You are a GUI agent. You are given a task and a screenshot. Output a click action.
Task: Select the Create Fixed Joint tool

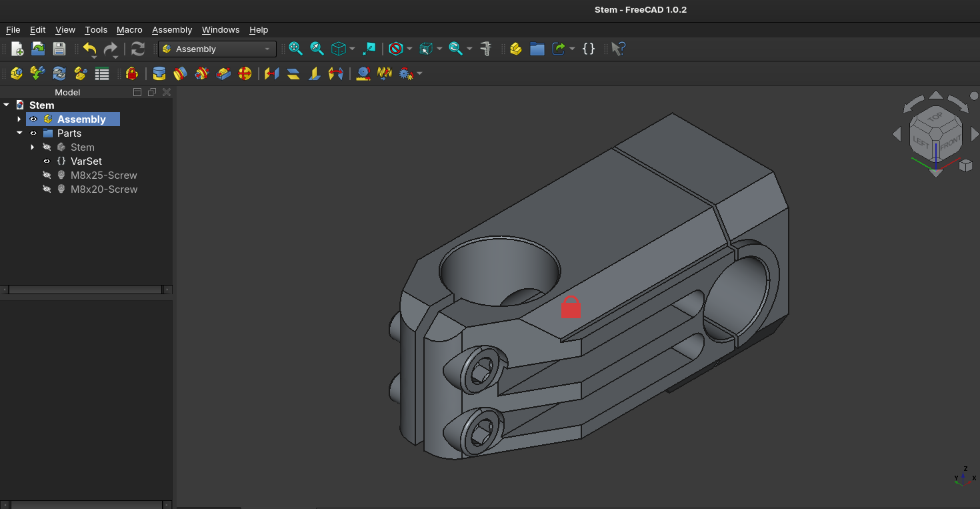[159, 73]
